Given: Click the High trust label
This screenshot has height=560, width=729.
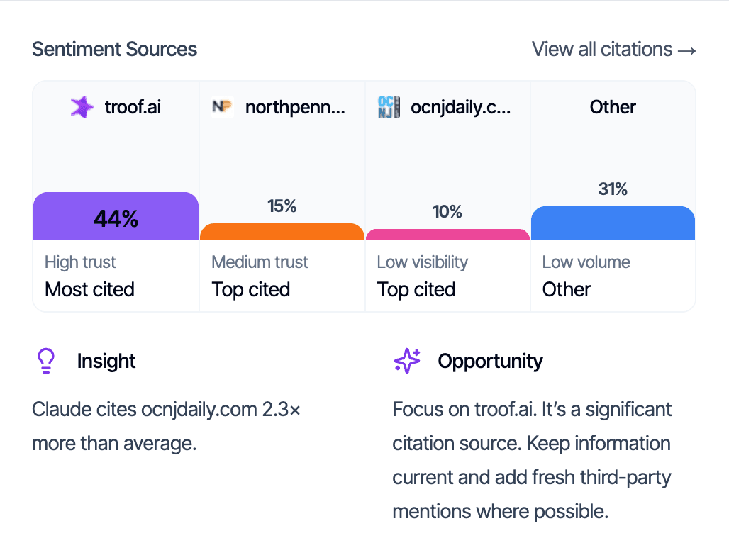Looking at the screenshot, I should tap(79, 262).
